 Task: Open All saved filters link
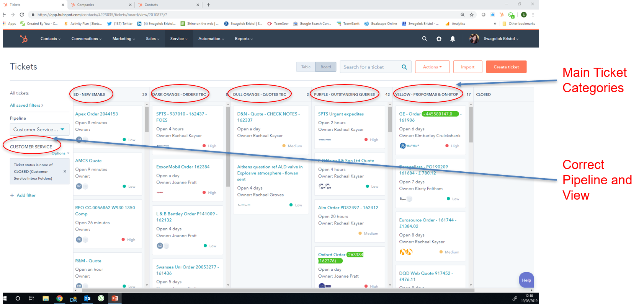pos(26,105)
